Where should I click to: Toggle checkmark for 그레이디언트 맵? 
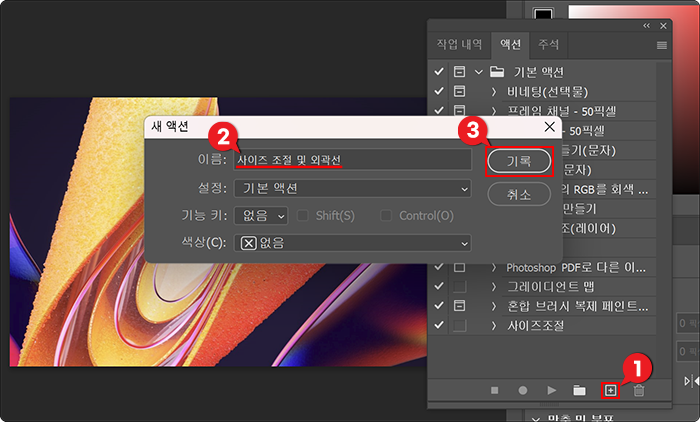pyautogui.click(x=439, y=286)
